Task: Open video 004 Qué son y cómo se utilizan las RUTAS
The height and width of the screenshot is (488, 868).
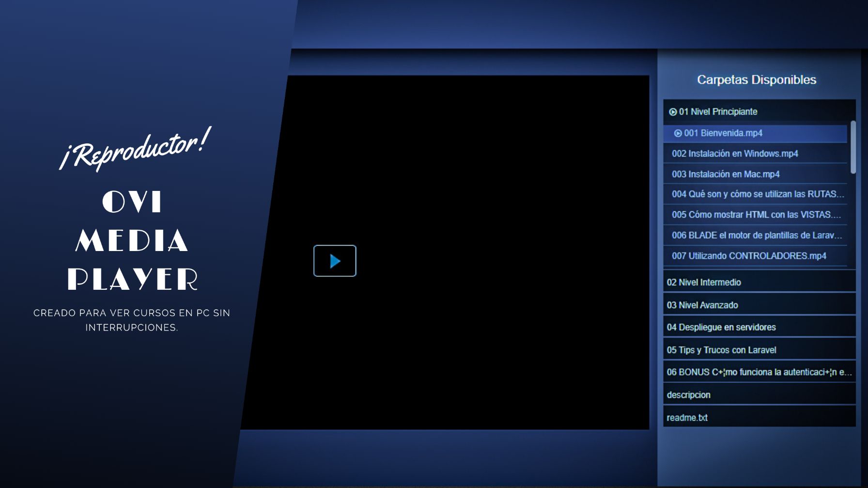Action: click(x=755, y=194)
